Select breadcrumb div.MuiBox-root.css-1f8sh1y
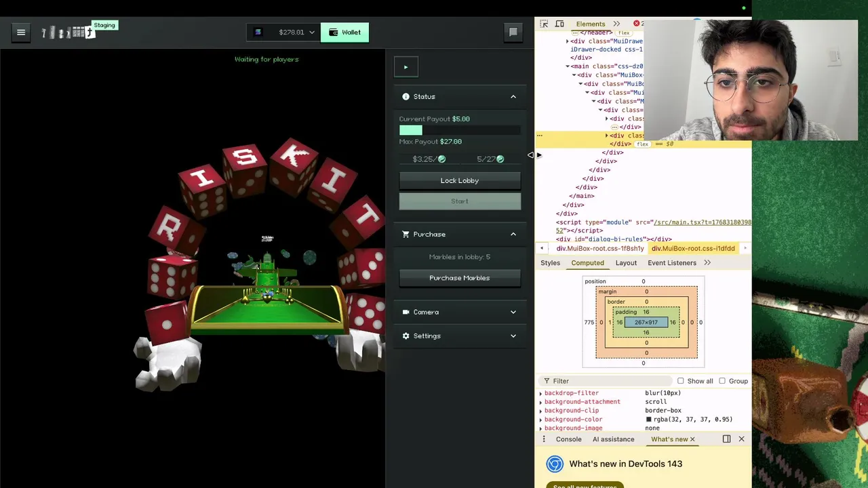This screenshot has width=868, height=488. pos(599,249)
